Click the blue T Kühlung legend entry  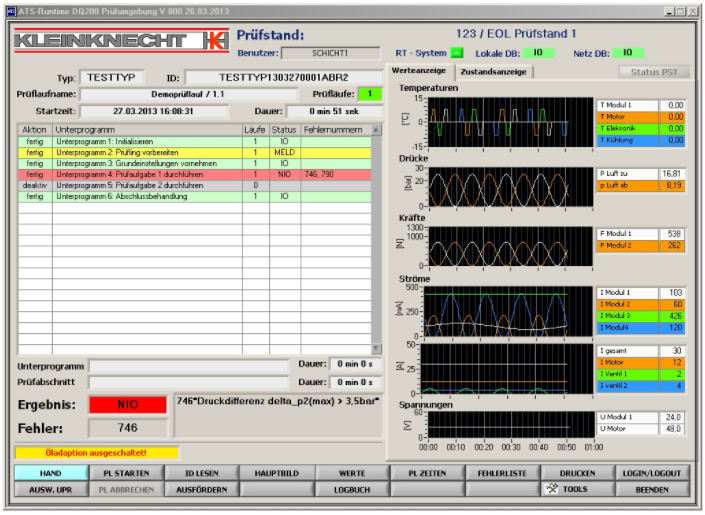641,140
